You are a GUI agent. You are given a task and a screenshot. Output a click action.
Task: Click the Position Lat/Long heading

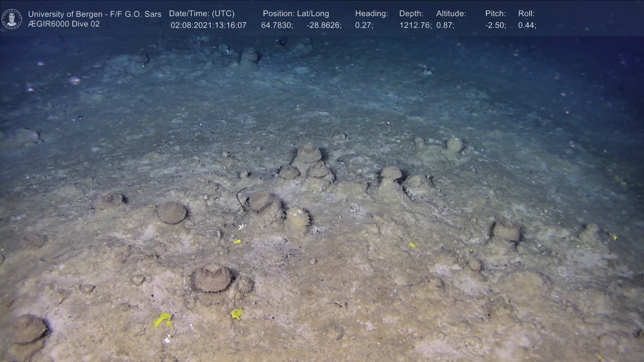296,14
